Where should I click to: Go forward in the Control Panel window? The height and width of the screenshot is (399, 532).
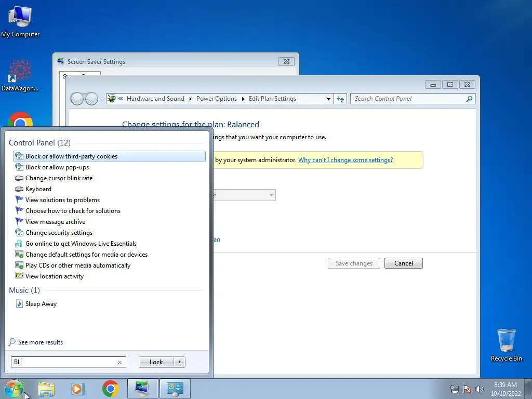click(x=91, y=99)
